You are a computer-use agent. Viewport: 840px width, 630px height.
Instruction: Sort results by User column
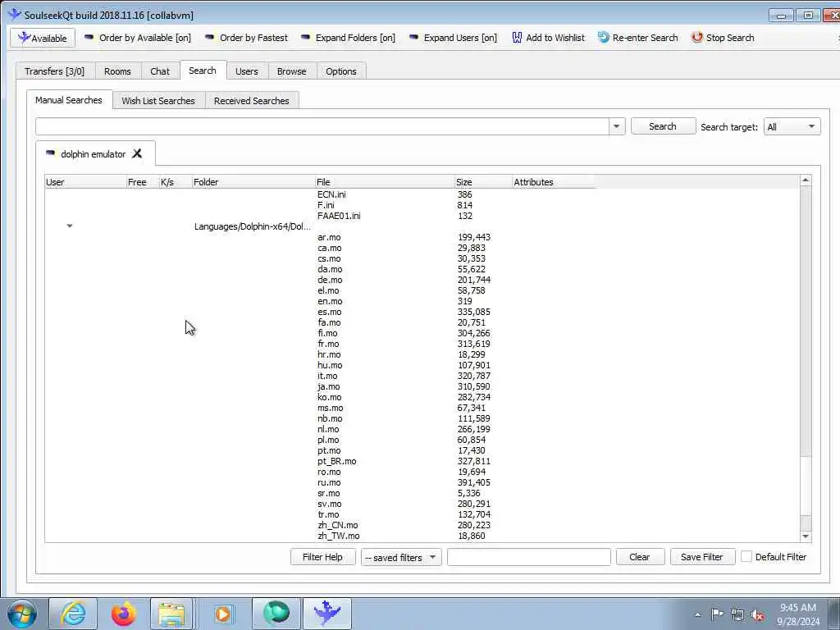click(x=85, y=182)
